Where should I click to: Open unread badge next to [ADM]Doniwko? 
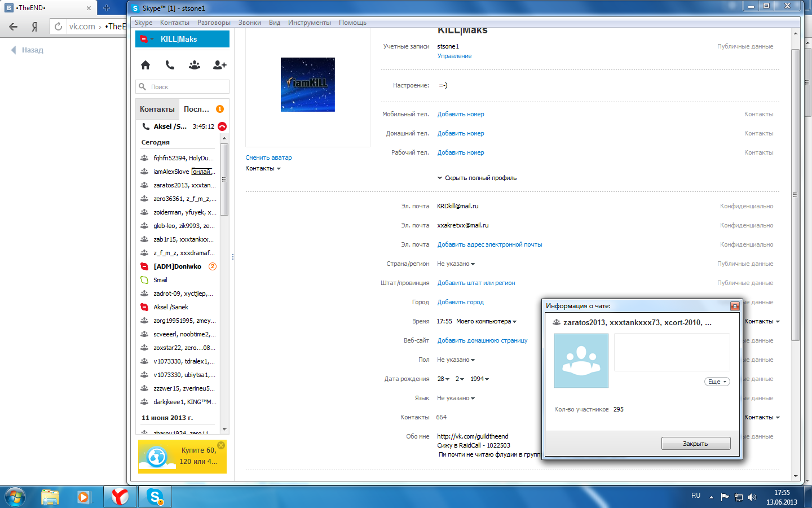tap(213, 266)
